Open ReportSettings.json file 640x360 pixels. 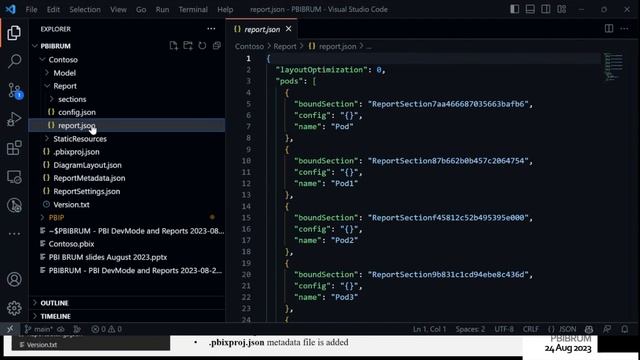click(87, 191)
